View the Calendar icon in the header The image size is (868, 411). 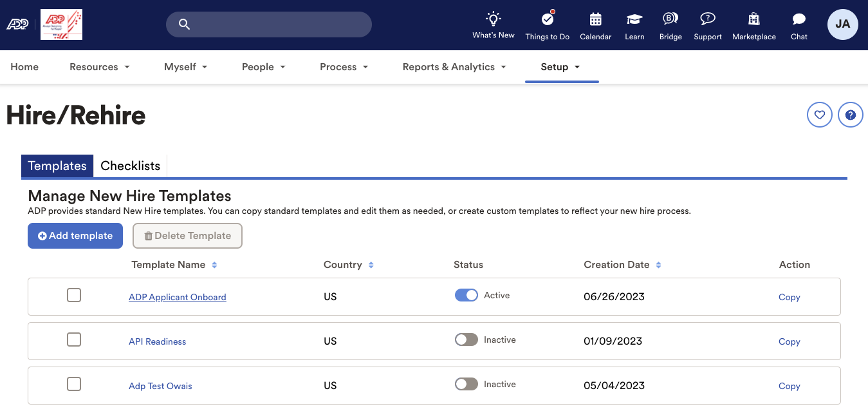point(595,21)
